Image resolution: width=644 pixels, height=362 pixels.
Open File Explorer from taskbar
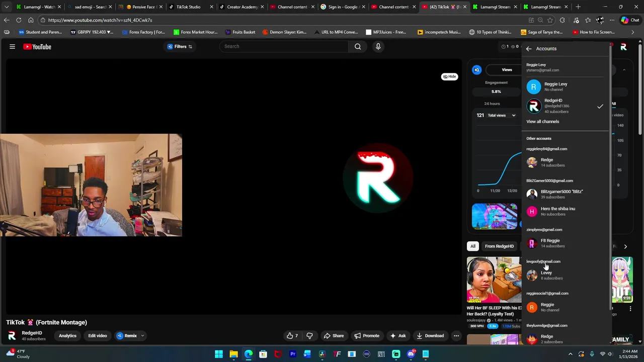click(x=233, y=354)
